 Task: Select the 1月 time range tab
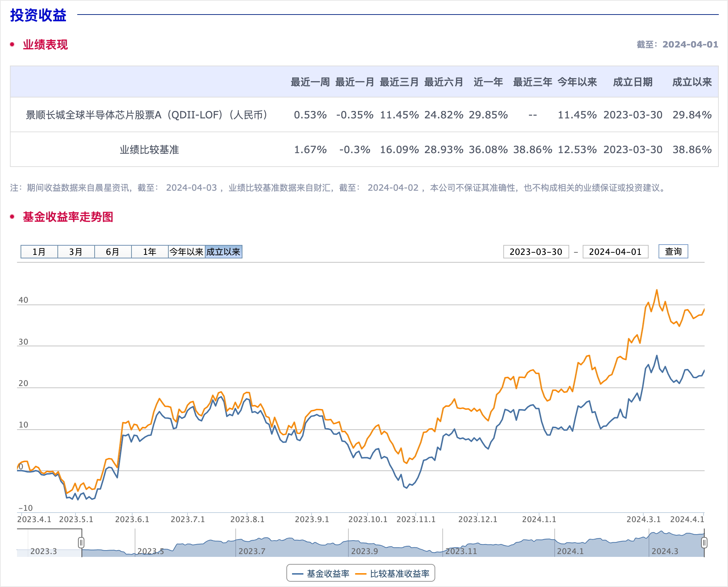tap(39, 252)
